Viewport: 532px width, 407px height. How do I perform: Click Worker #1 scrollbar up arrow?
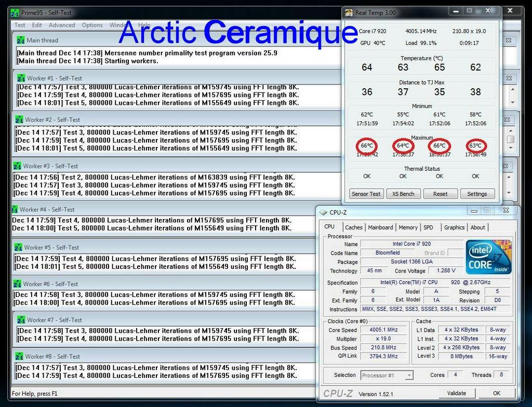513,89
